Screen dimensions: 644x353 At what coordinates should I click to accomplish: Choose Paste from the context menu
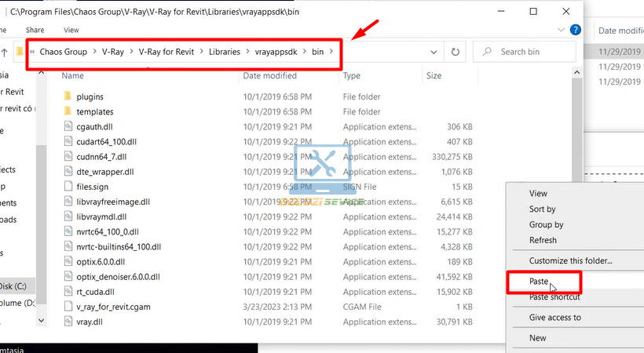pos(539,281)
